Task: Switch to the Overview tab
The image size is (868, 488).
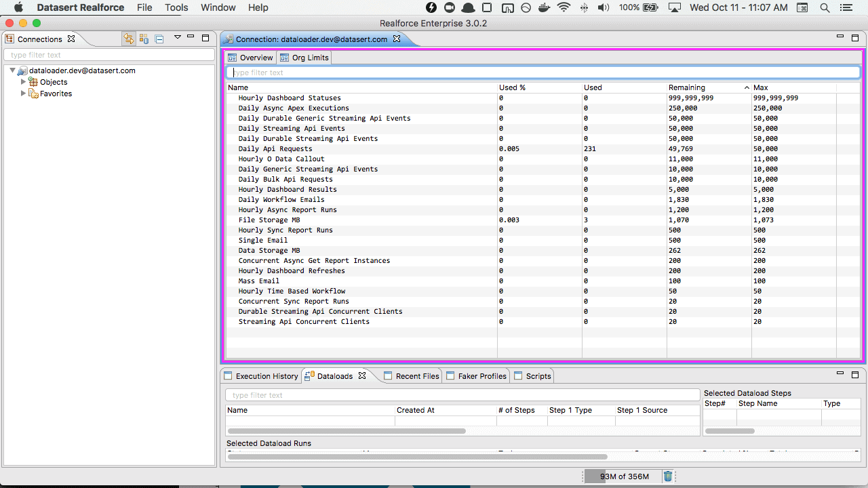Action: tap(250, 58)
